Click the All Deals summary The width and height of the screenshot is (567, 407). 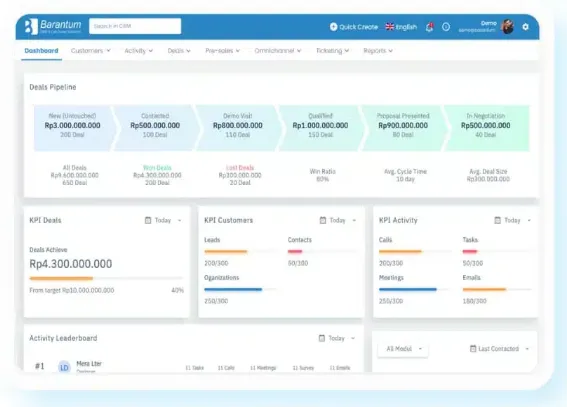click(x=74, y=175)
